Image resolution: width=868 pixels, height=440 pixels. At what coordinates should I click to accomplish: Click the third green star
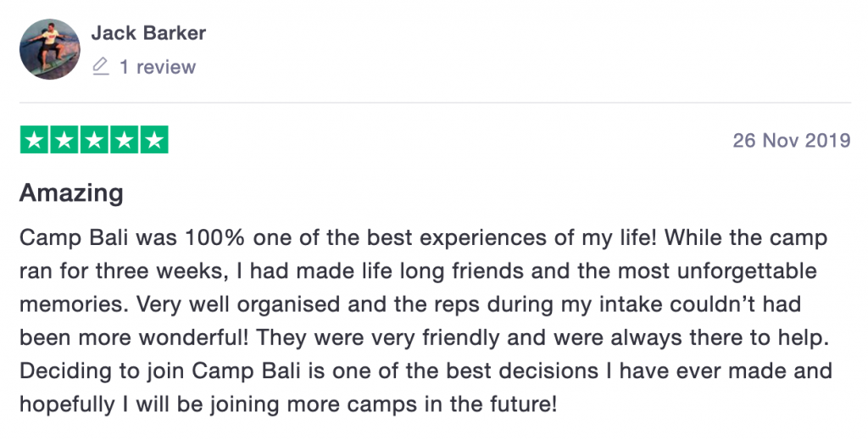pyautogui.click(x=94, y=140)
